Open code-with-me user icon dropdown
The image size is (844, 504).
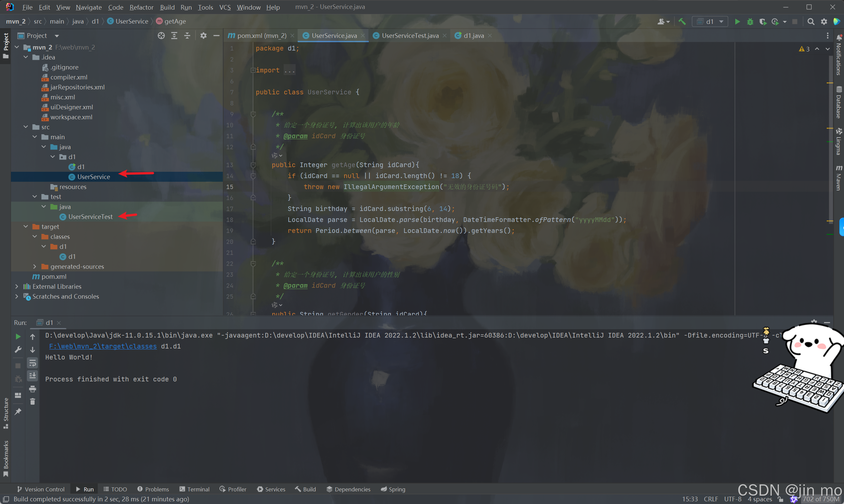(663, 22)
